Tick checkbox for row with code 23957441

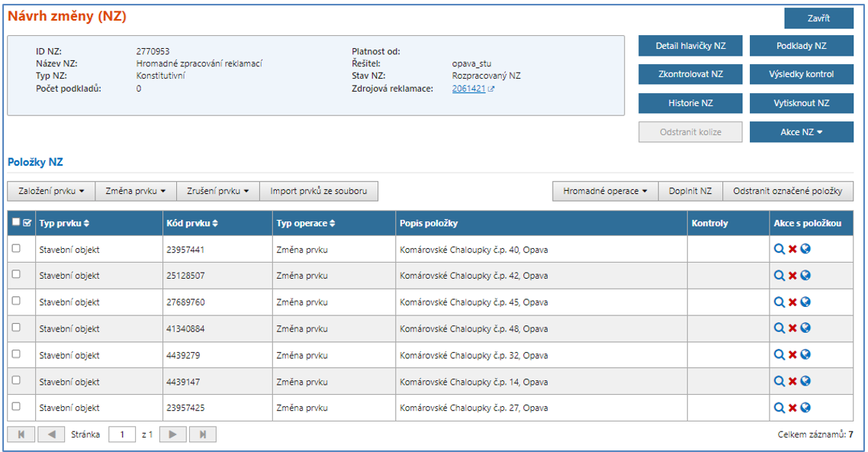click(x=16, y=249)
